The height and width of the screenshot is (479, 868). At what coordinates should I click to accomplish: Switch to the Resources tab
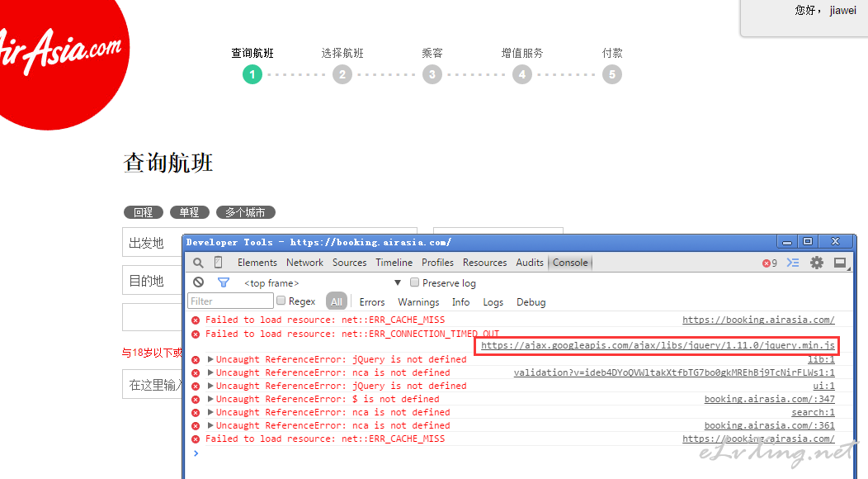coord(485,263)
